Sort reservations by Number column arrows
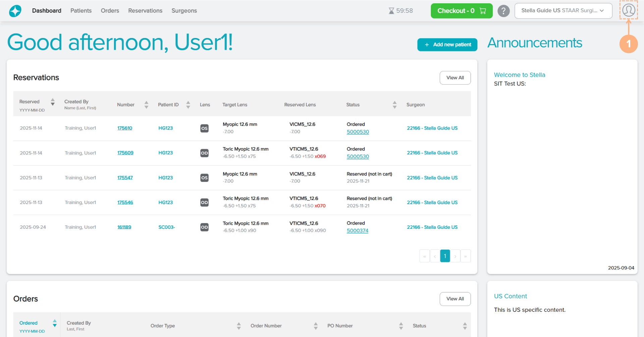644x337 pixels. point(146,105)
